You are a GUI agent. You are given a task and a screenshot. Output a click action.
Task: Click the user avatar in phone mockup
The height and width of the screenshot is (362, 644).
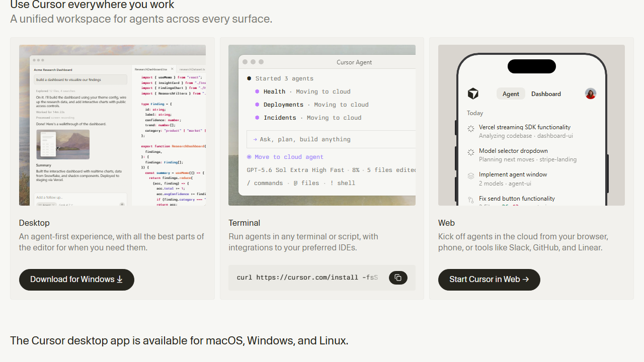tap(591, 94)
